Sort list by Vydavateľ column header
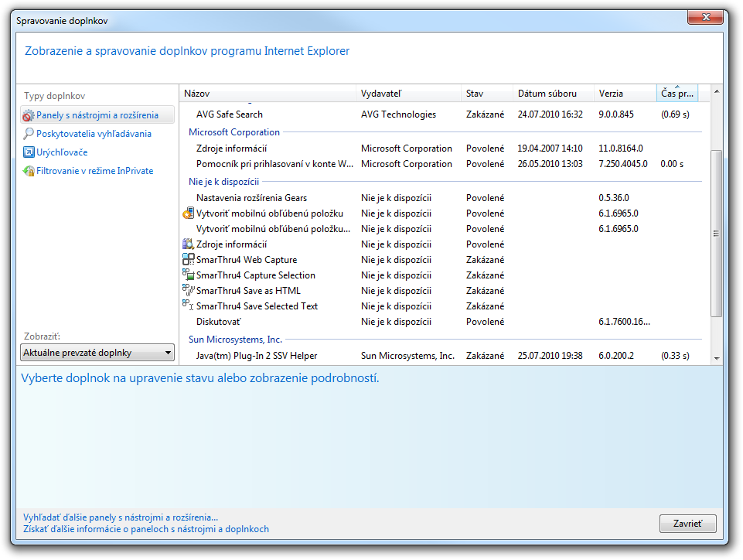The width and height of the screenshot is (743, 560). pyautogui.click(x=408, y=94)
